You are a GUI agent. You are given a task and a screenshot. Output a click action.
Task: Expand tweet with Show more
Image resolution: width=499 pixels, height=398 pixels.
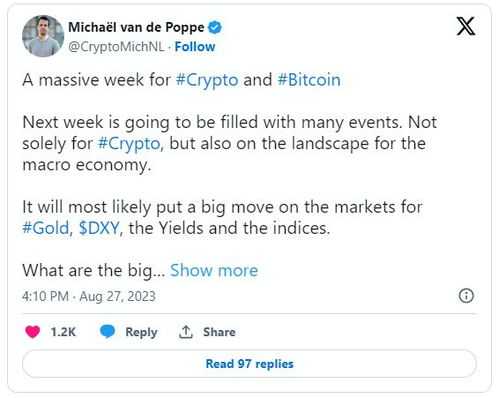pyautogui.click(x=214, y=270)
